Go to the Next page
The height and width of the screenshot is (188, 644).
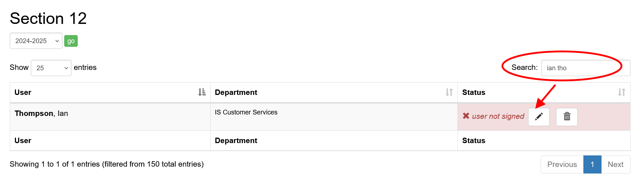coord(615,164)
